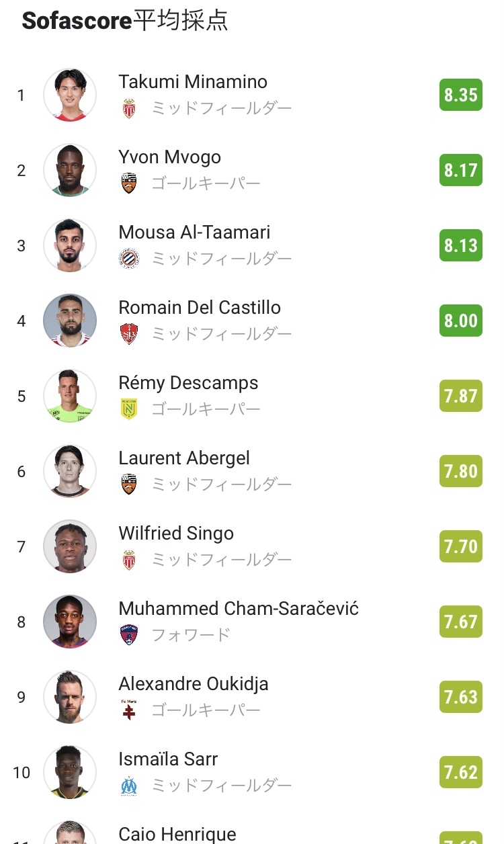Tap the 7.87 rating badge
504x844 pixels.
(461, 396)
